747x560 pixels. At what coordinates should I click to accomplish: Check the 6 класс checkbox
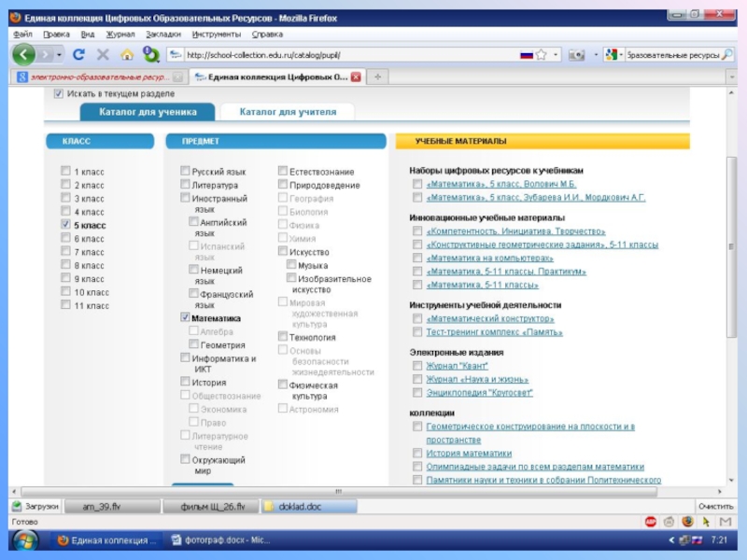(x=65, y=239)
